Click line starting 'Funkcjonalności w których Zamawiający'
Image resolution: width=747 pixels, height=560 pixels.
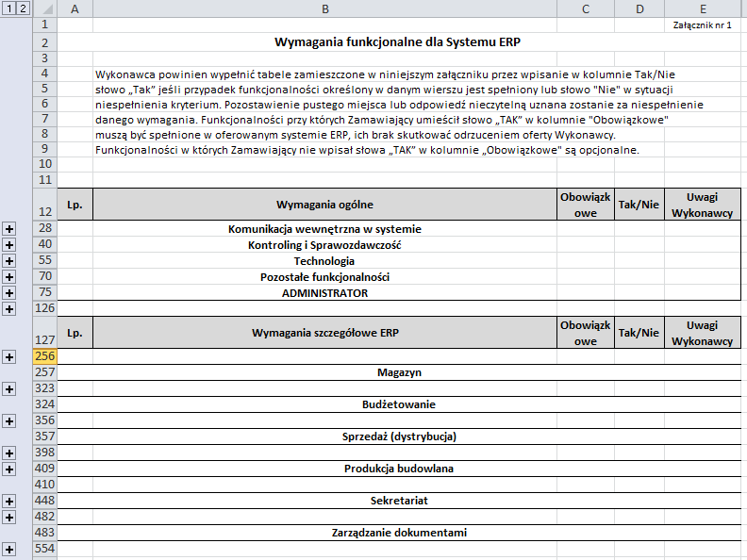(367, 150)
